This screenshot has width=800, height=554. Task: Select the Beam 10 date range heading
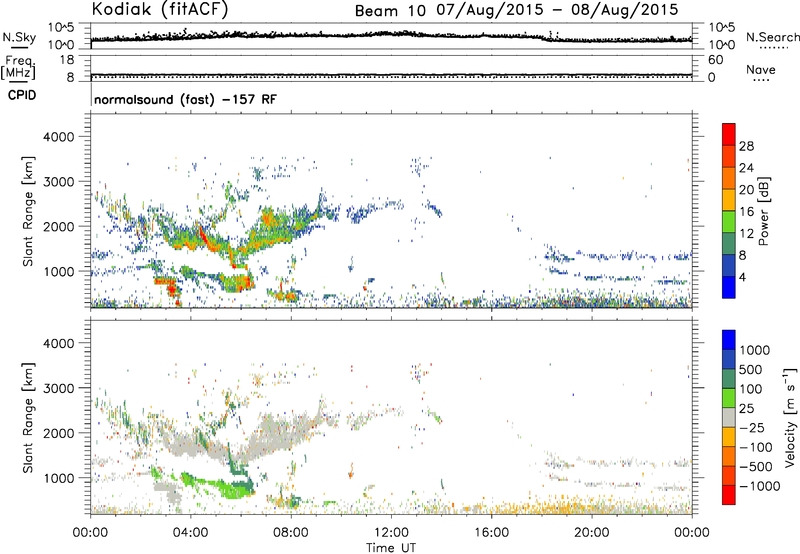tap(516, 10)
